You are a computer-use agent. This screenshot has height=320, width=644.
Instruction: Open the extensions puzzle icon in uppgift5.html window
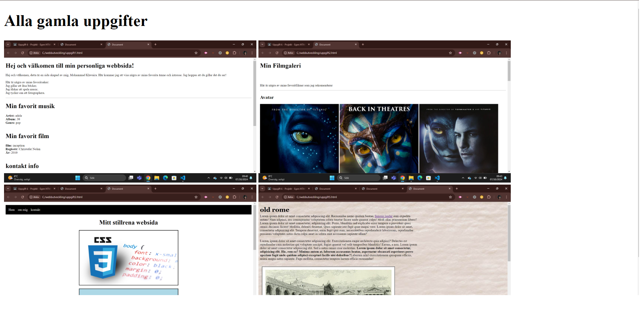point(489,197)
